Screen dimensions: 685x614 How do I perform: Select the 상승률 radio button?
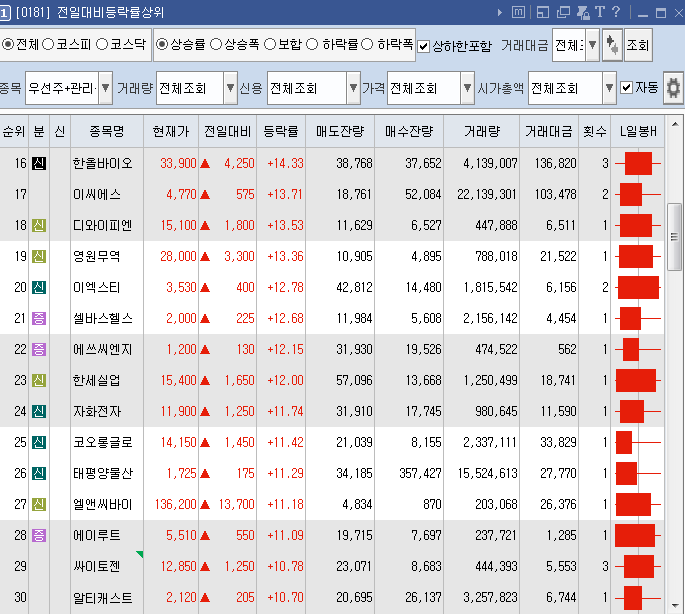tap(162, 44)
